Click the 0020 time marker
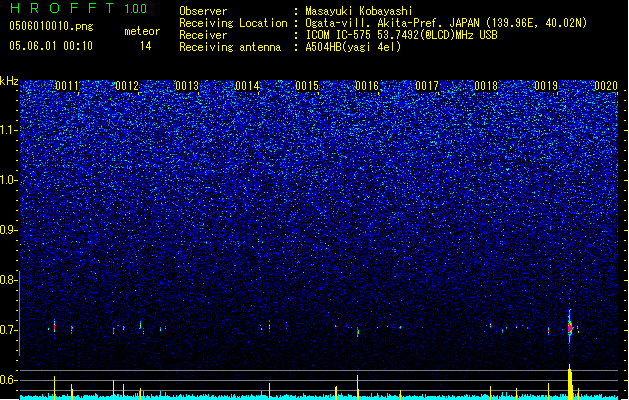Image resolution: width=629 pixels, height=400 pixels. click(x=606, y=86)
